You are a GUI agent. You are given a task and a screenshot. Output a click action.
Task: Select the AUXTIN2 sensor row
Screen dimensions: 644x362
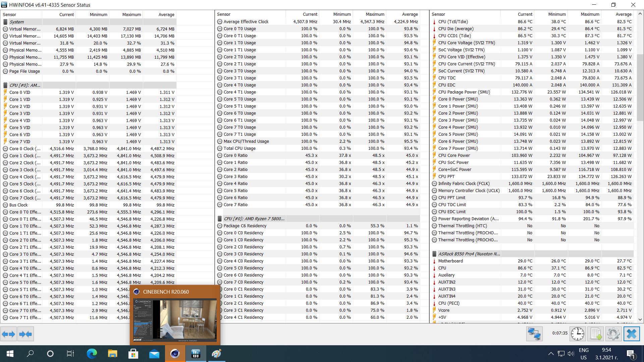(x=532, y=282)
